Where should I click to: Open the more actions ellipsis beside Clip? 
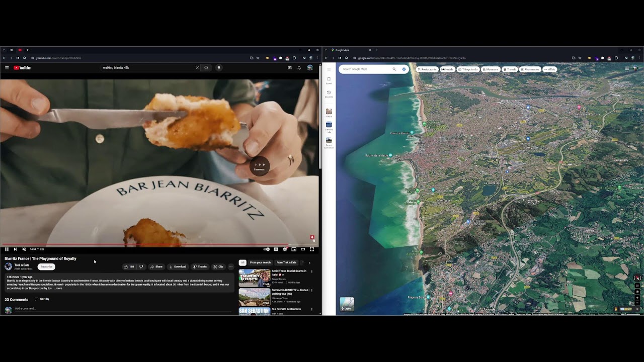[x=231, y=267]
